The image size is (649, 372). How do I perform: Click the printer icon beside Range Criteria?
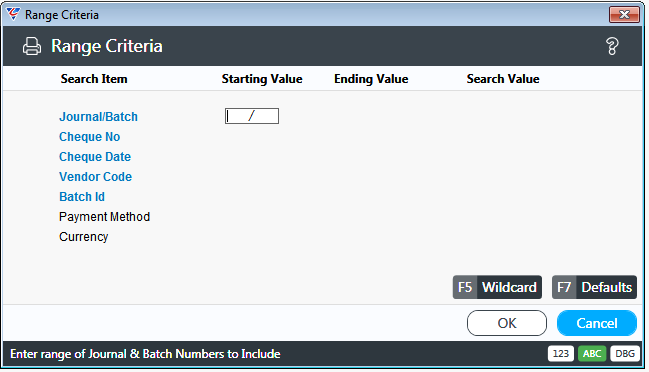(32, 46)
